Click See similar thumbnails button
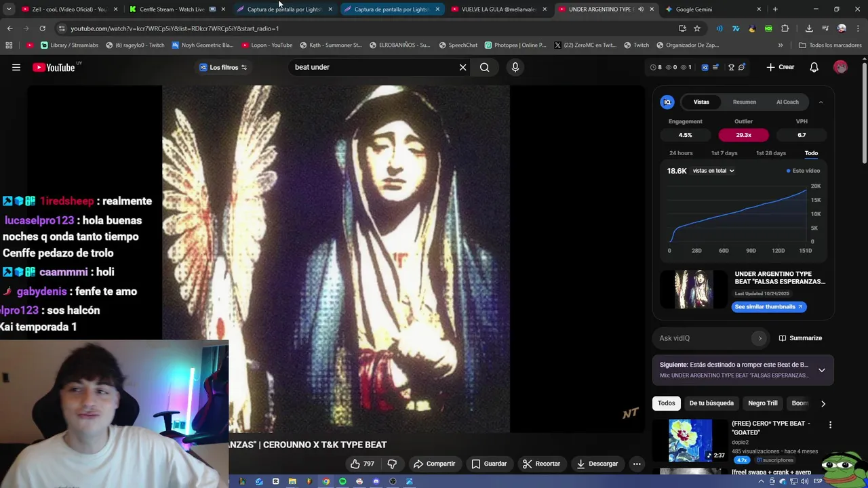 point(769,306)
